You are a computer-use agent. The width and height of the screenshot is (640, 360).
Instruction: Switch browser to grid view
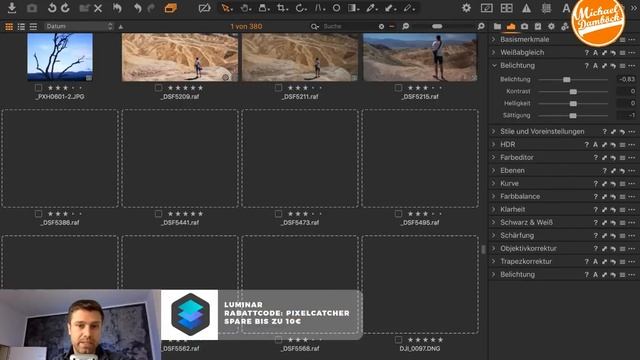[x=9, y=27]
